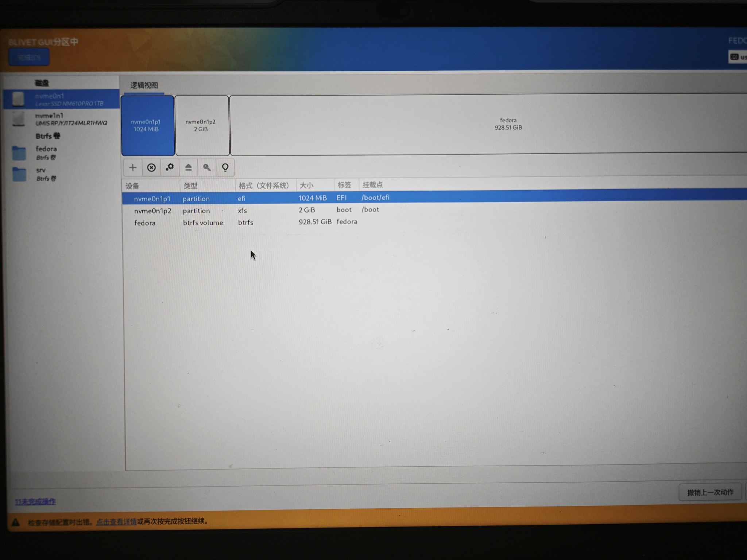Select the nvme0n1p2 xfs partition row
Screen dimensions: 747x560
point(434,210)
